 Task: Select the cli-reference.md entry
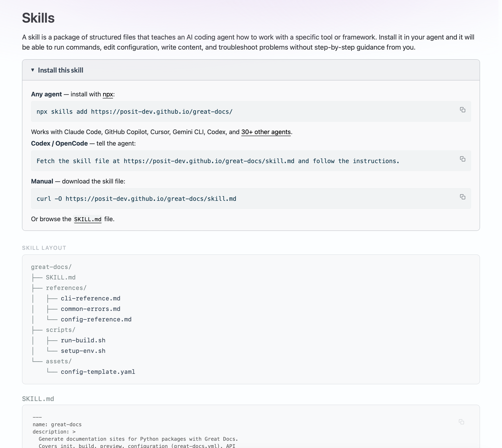tap(90, 298)
